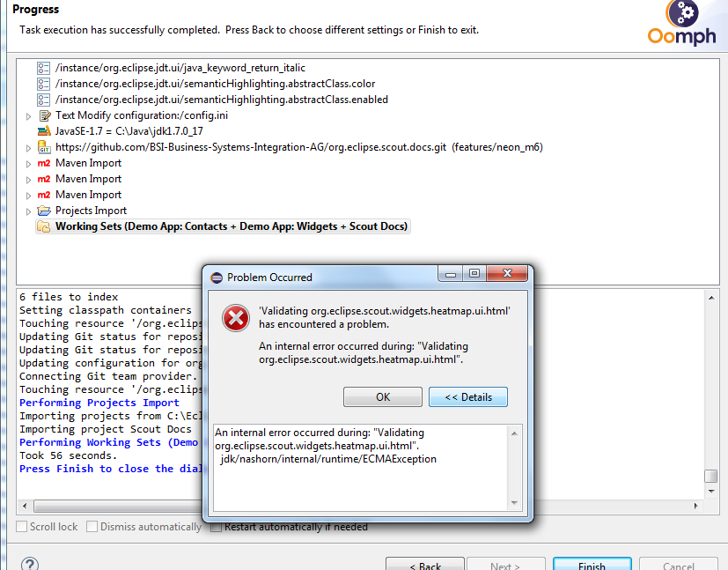Expand the github org.eclipse.scout.docs.git node
728x570 pixels.
pos(28,148)
